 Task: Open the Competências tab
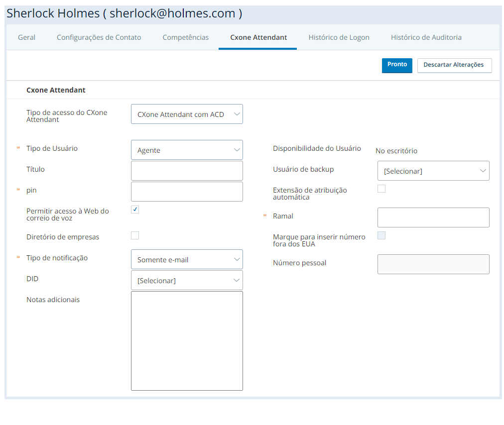pos(185,37)
